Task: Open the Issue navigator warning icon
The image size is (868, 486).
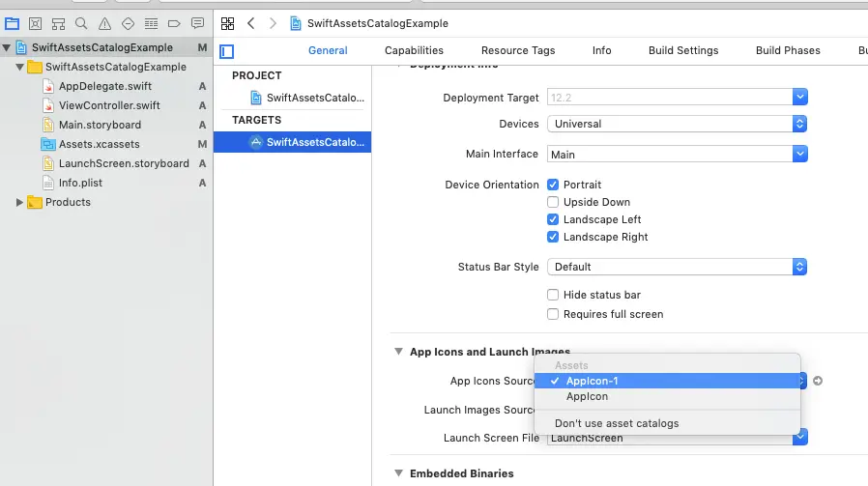Action: tap(104, 24)
